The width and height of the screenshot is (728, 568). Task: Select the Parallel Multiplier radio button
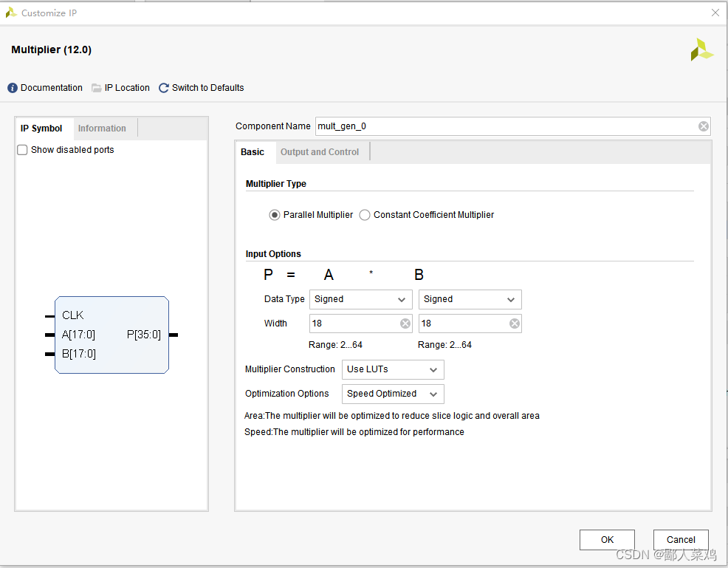(275, 215)
